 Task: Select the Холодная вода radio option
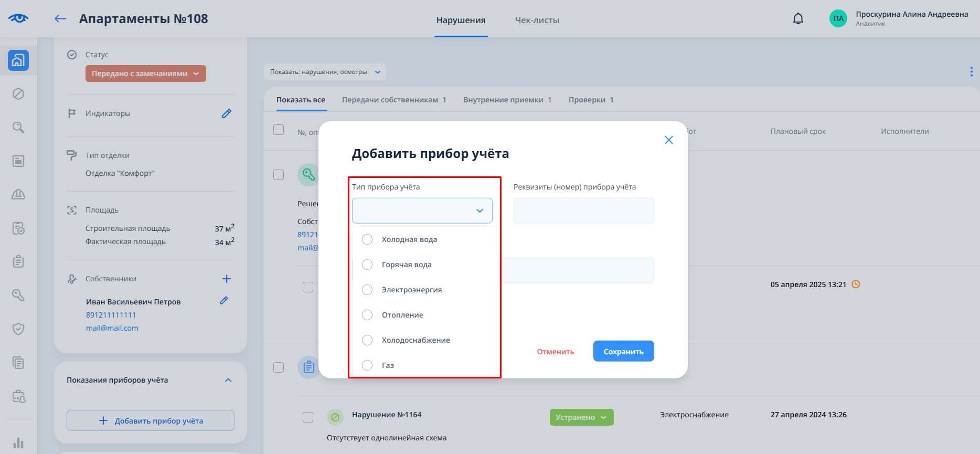[367, 239]
